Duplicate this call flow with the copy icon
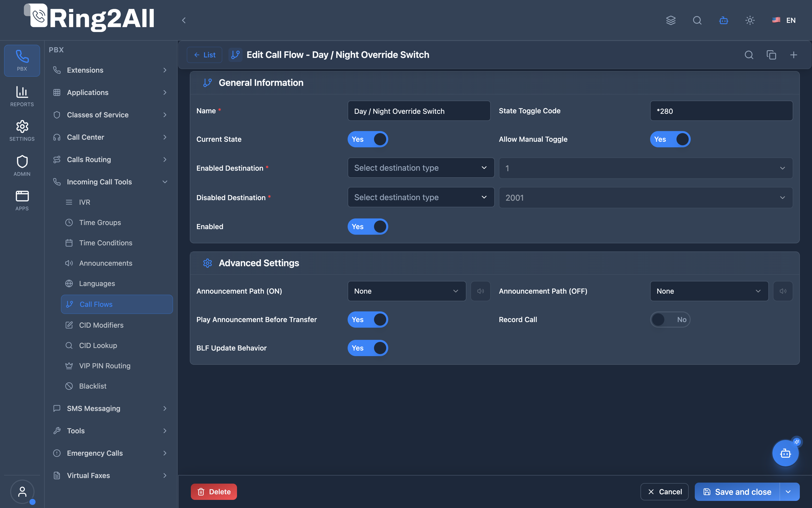 pyautogui.click(x=771, y=55)
